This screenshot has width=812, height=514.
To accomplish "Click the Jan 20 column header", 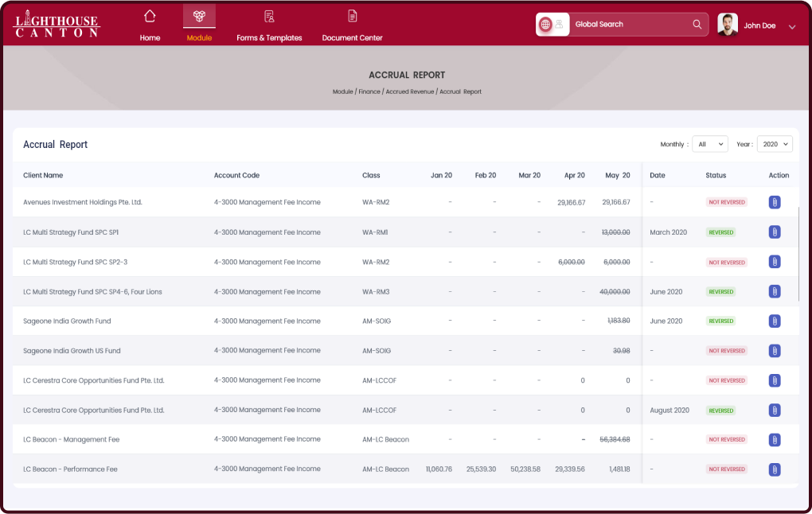I will click(441, 175).
